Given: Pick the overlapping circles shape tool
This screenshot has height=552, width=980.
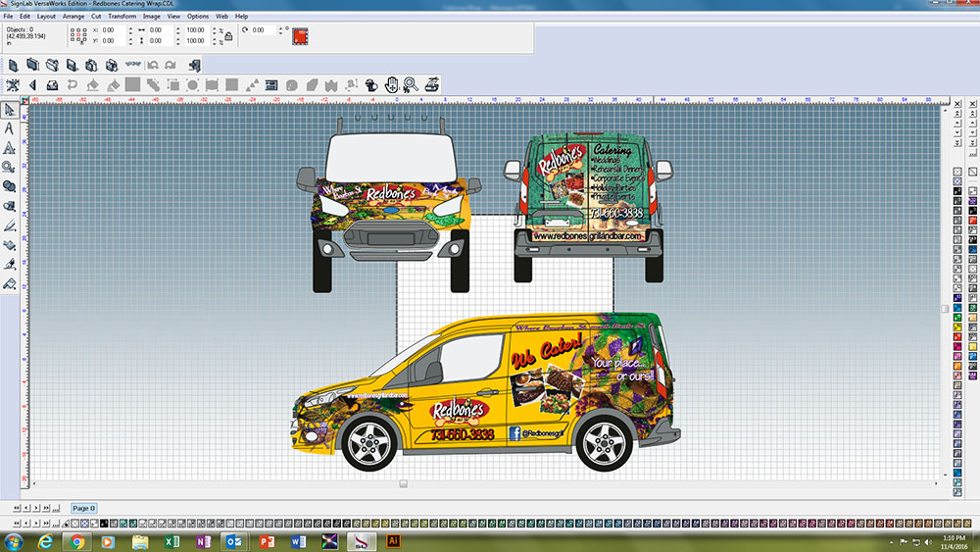Looking at the screenshot, I should [x=9, y=186].
